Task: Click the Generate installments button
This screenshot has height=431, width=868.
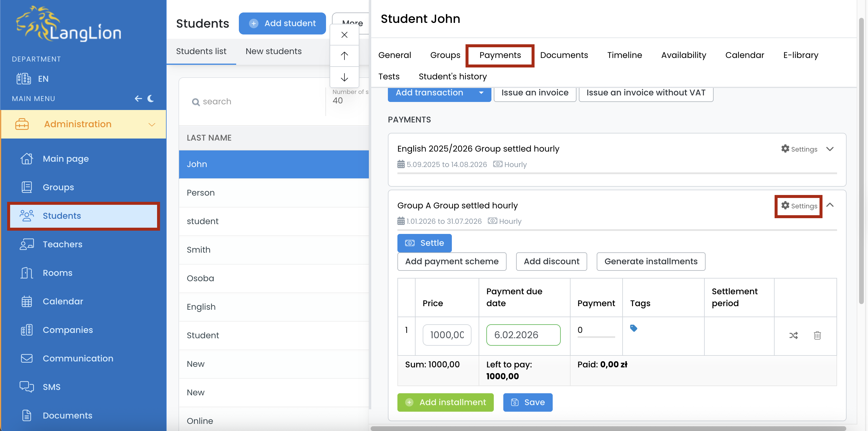Action: (x=651, y=261)
